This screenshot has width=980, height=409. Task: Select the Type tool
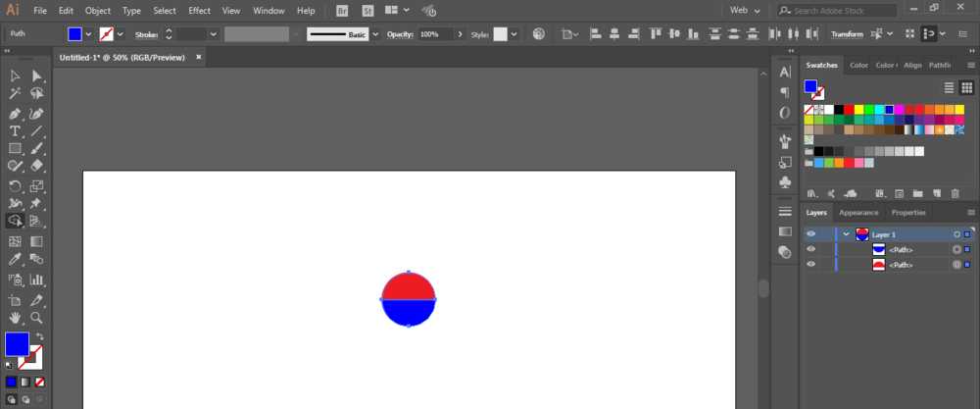pos(15,131)
